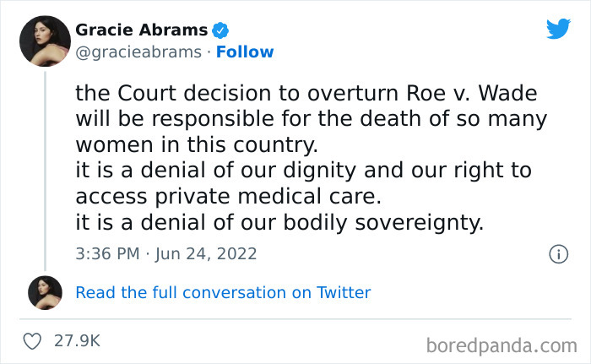The height and width of the screenshot is (364, 591).
Task: Click the 3:36 PM time text
Action: (106, 253)
